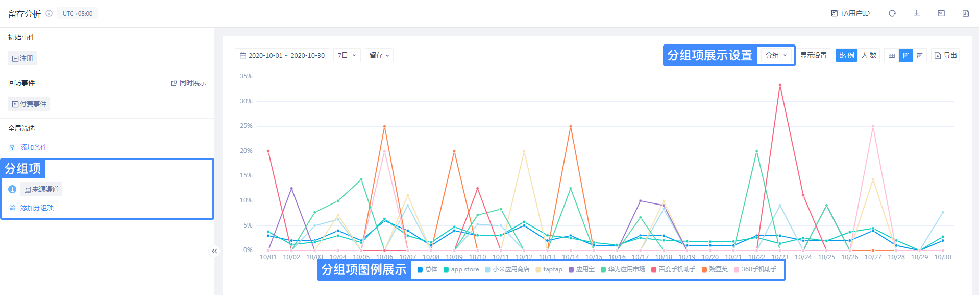Open the 7日 period dropdown
Image resolution: width=980 pixels, height=295 pixels.
347,56
